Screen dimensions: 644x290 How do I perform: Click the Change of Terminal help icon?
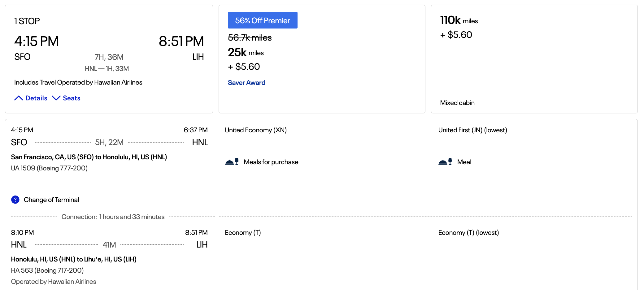pyautogui.click(x=15, y=200)
